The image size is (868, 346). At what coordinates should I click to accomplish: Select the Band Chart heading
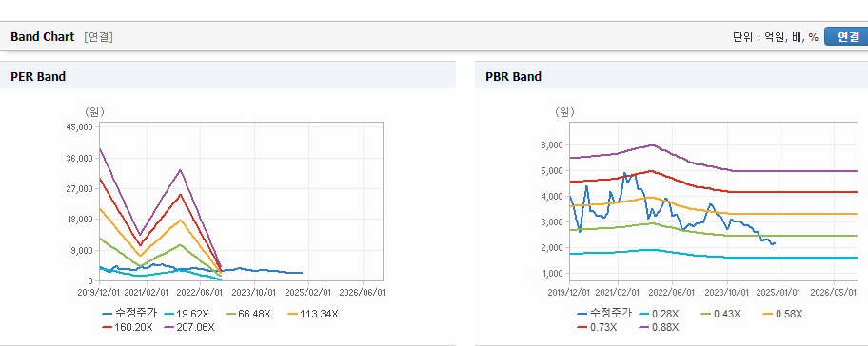(x=42, y=37)
